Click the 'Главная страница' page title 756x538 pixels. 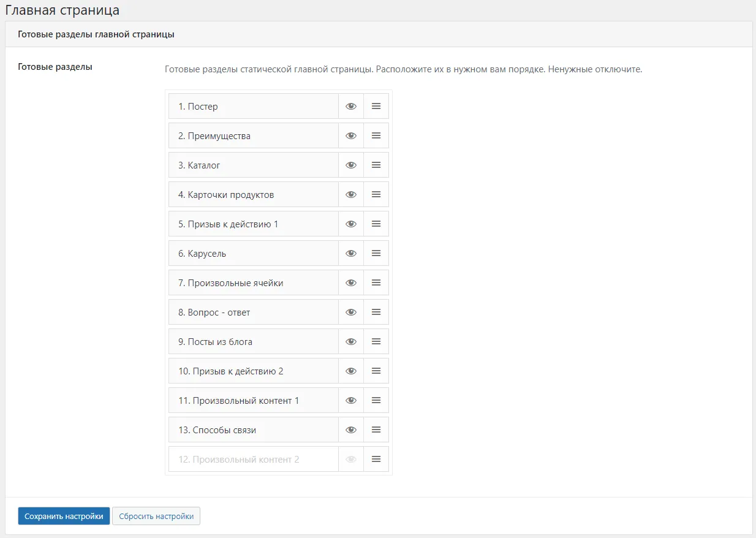coord(62,10)
